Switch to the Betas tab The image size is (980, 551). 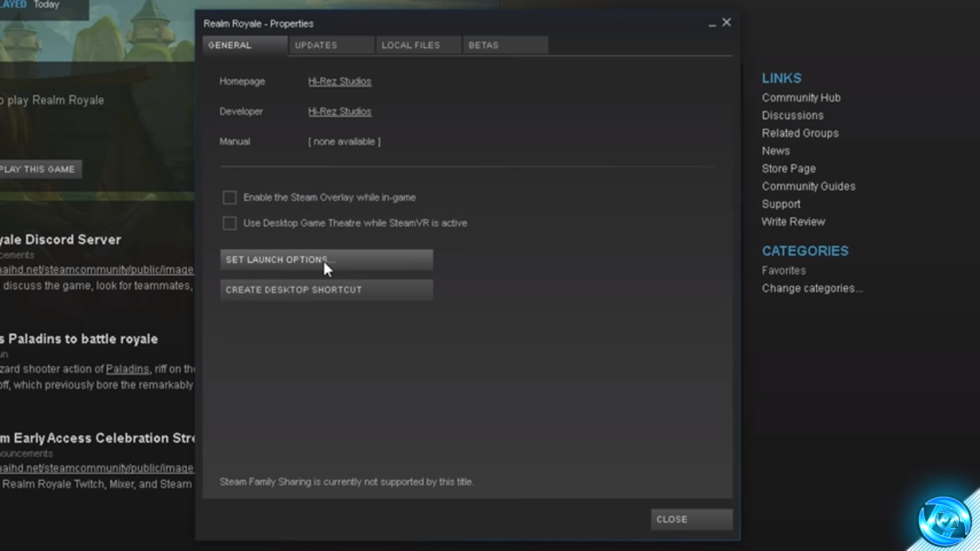tap(505, 45)
